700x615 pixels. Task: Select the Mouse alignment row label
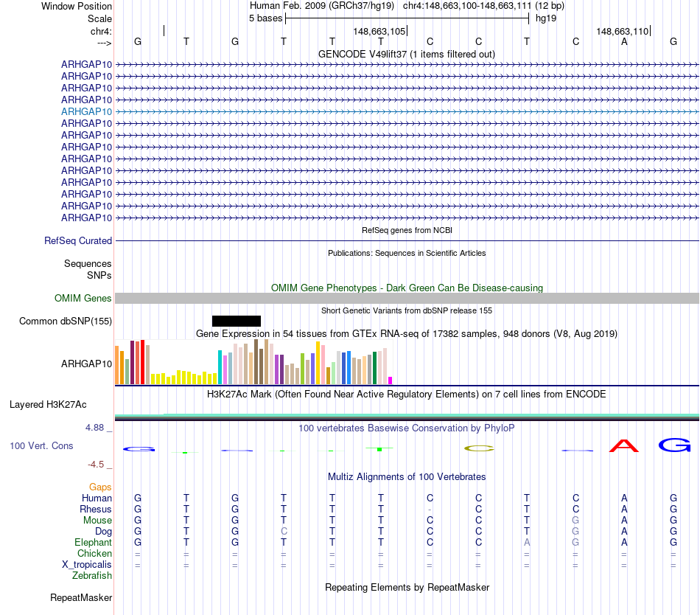click(x=97, y=521)
